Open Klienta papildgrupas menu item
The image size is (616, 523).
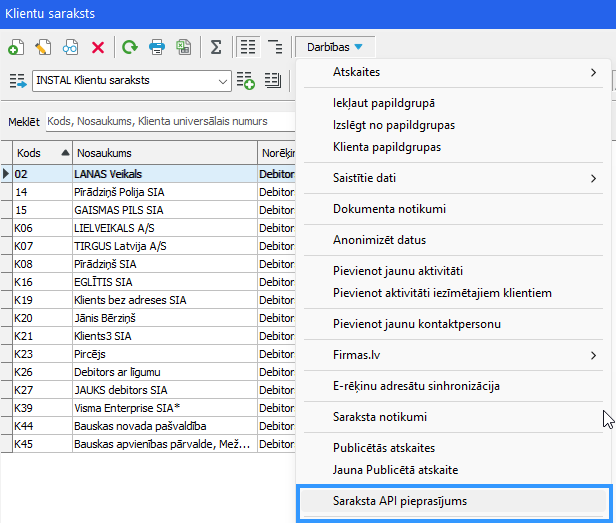tap(453, 147)
